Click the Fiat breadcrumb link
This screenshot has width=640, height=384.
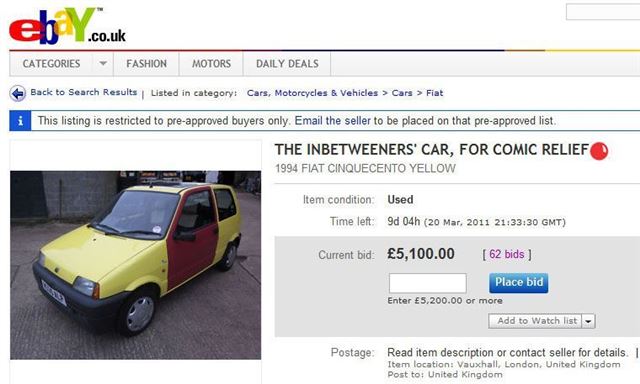tap(434, 93)
